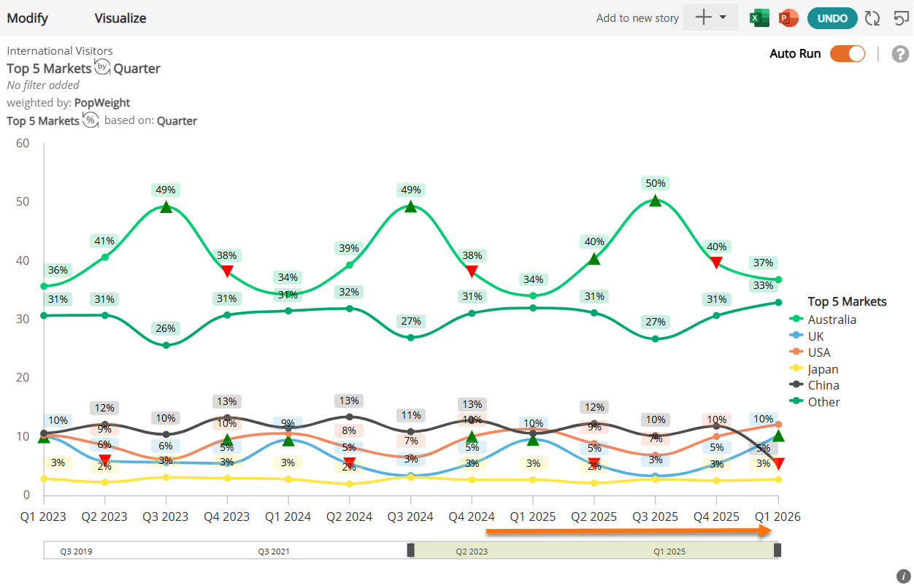Screen dimensions: 914x588
Task: Toggle Other series in legend
Action: 815,402
